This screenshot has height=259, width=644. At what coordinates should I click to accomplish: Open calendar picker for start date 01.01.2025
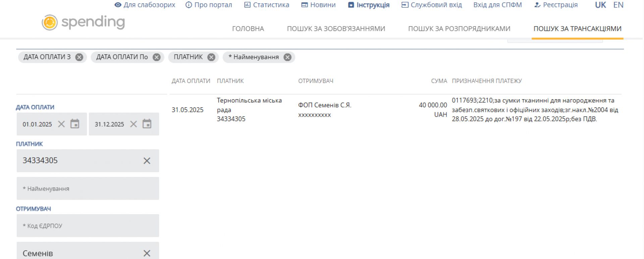75,124
